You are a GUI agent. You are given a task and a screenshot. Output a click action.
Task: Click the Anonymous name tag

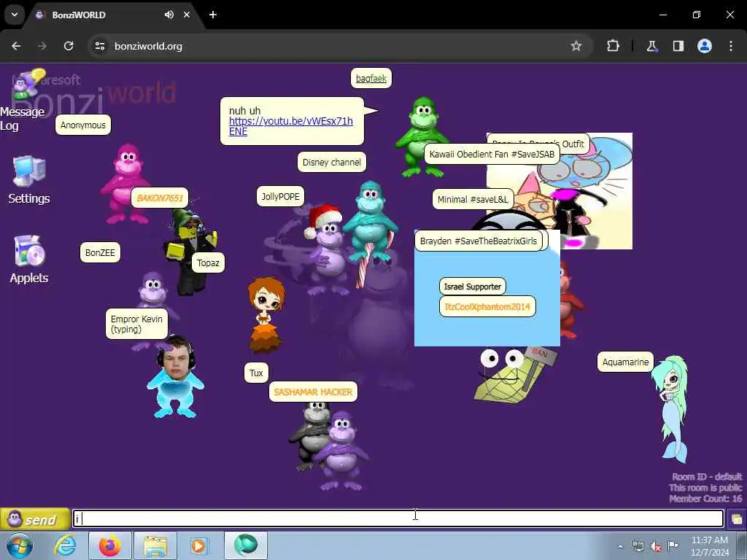[x=83, y=125]
